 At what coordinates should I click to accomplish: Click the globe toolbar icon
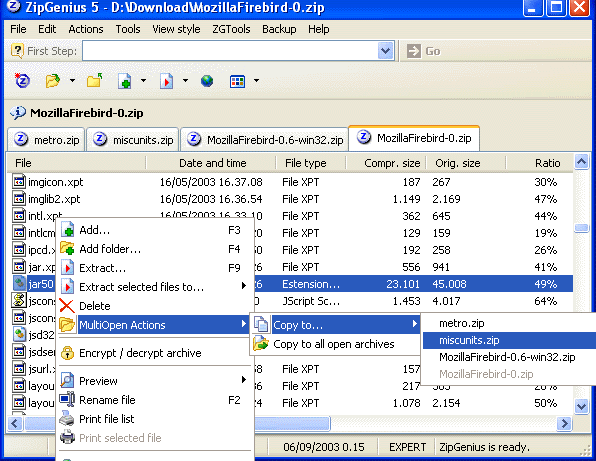[207, 81]
